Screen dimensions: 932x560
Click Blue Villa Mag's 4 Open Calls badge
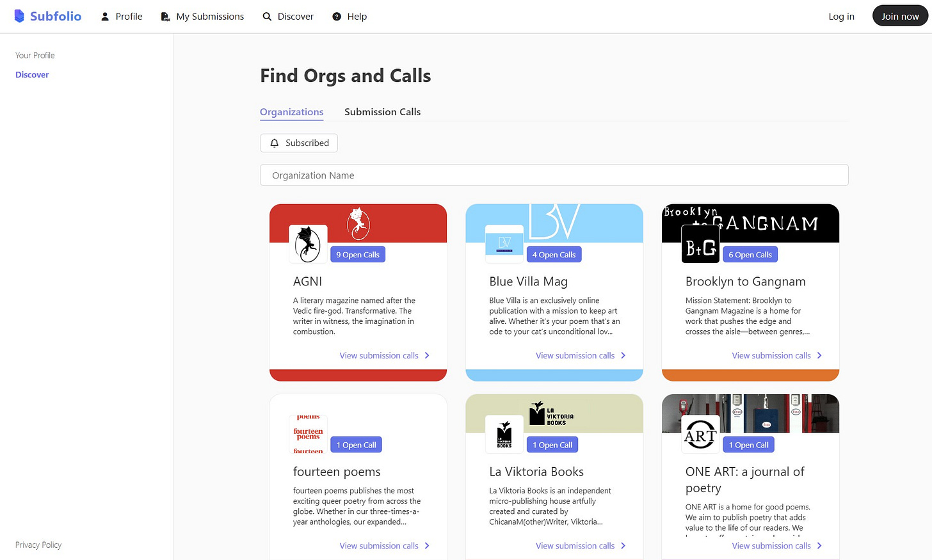[x=554, y=255]
